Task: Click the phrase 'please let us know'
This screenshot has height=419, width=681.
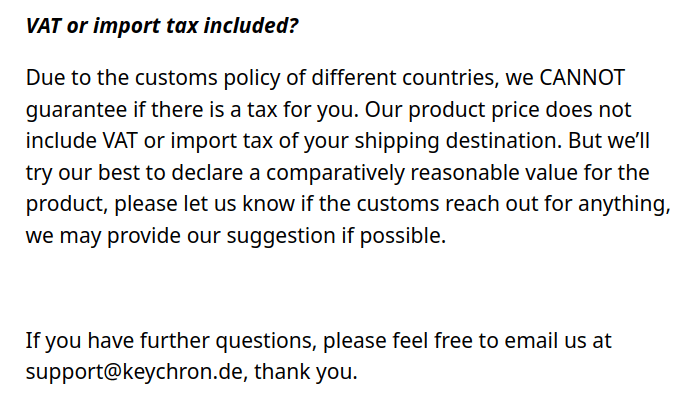Action: [205, 204]
